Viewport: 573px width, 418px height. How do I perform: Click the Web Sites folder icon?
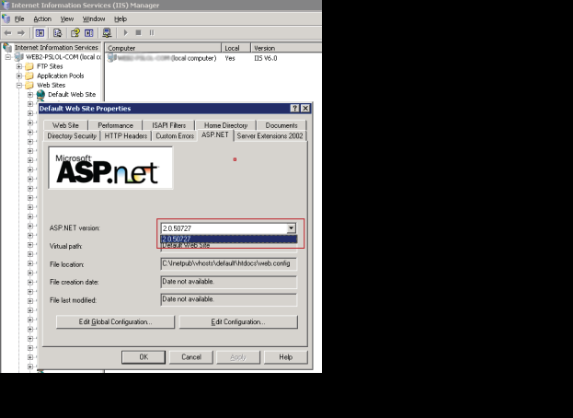[30, 86]
